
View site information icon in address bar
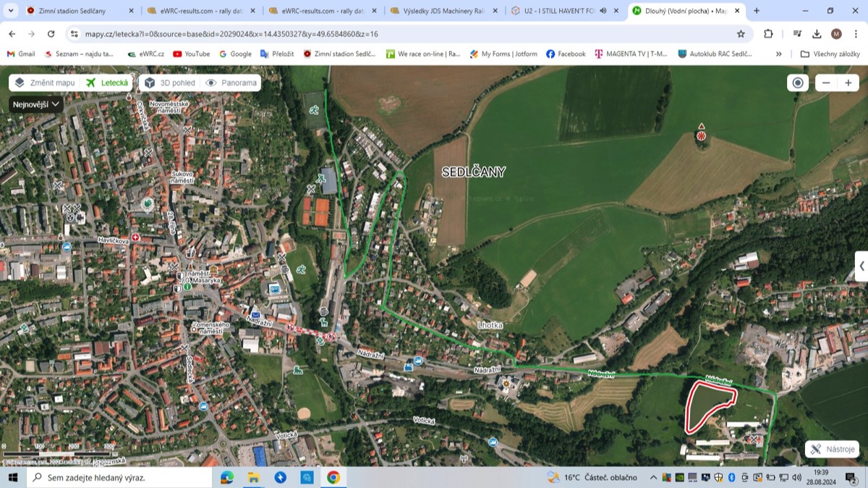tap(74, 34)
